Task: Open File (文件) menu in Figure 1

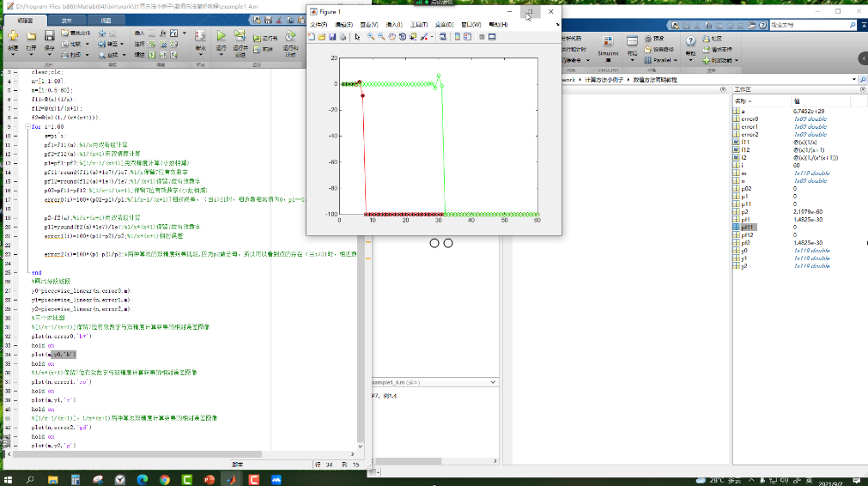Action: (x=319, y=25)
